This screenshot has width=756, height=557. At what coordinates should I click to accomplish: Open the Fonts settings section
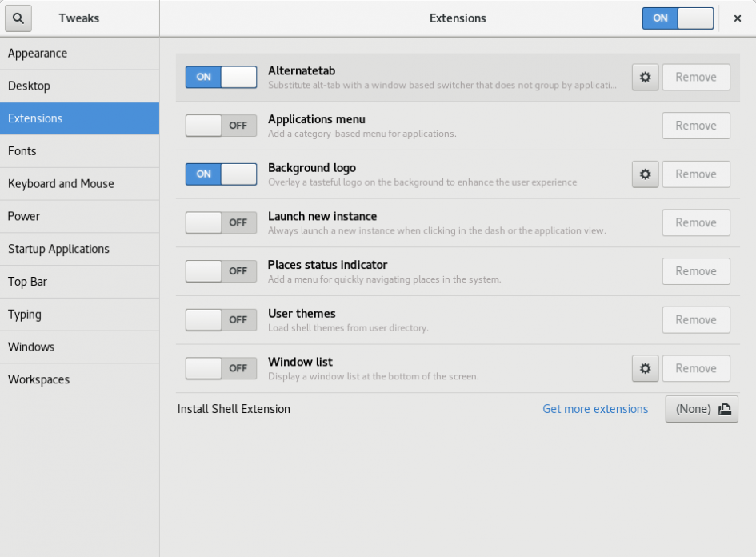(22, 150)
